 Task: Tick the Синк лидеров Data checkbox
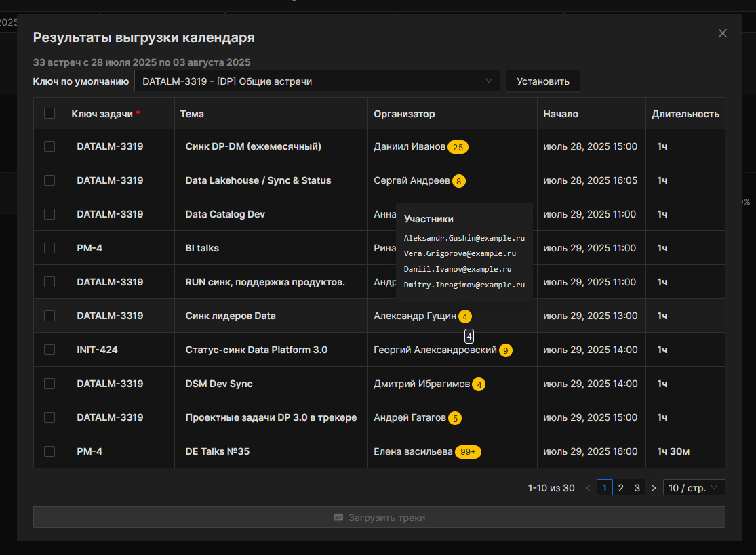pyautogui.click(x=49, y=316)
